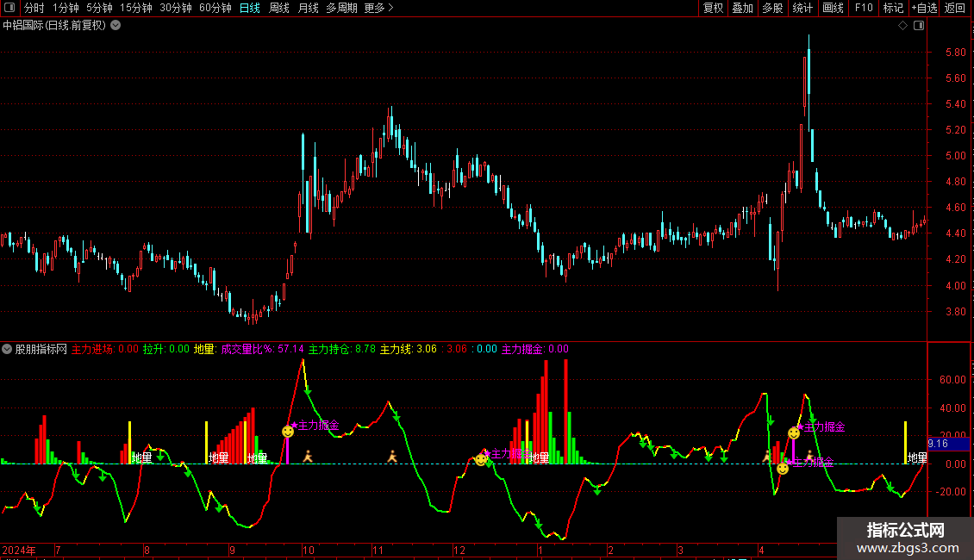This screenshot has height=560, width=974.
Task: Click the +自选 add to watchlist button
Action: pos(923,9)
